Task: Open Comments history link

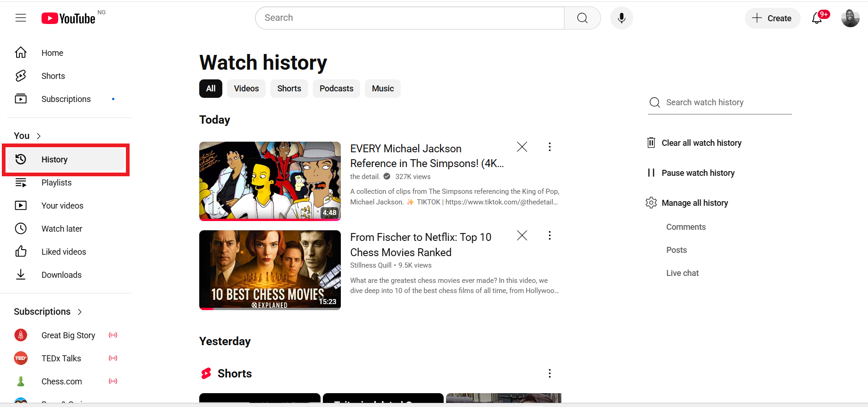Action: pos(686,227)
